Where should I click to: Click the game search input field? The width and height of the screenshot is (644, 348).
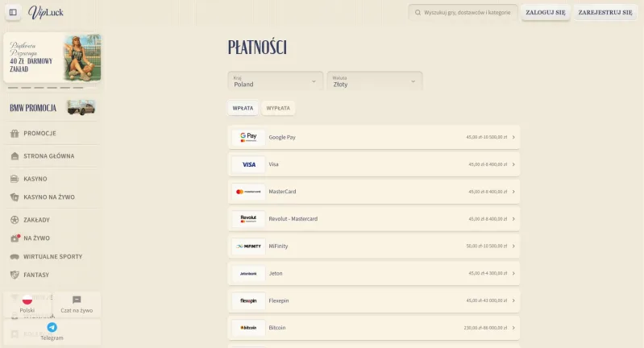[x=463, y=13]
